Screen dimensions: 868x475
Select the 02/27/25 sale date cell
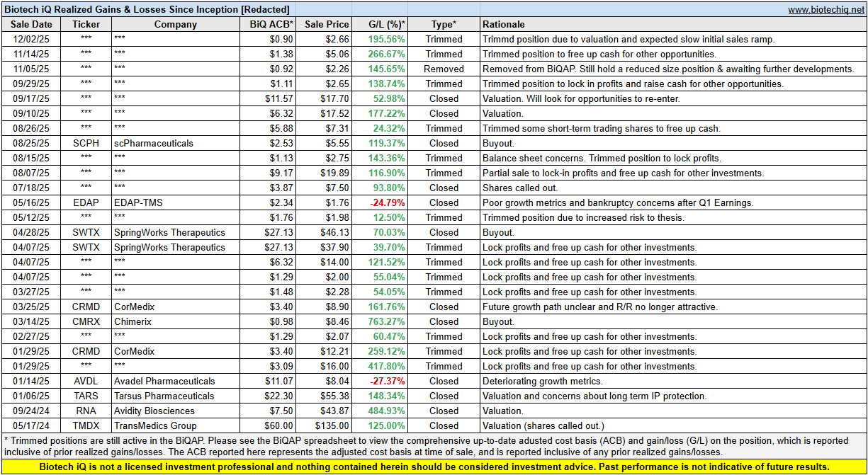(x=31, y=336)
